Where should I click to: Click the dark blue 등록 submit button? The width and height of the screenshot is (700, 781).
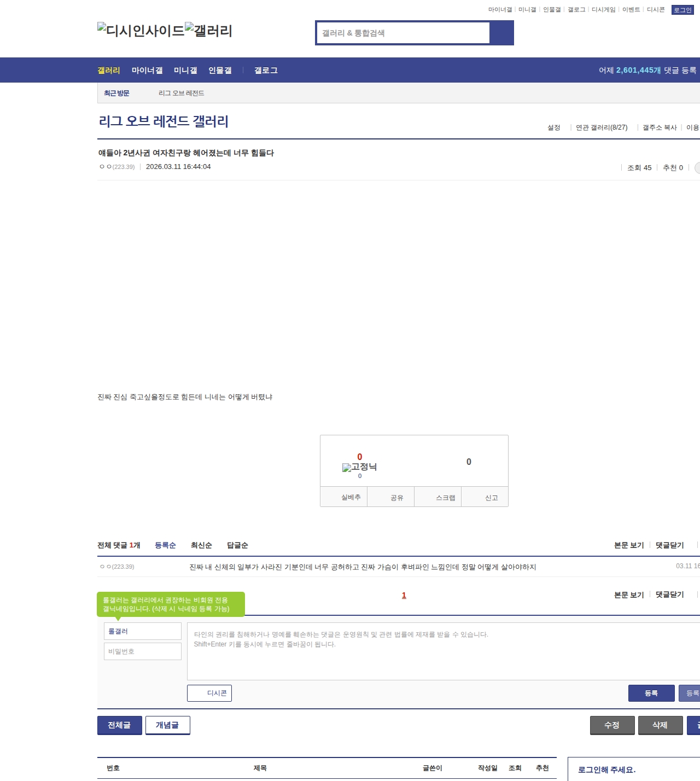[x=651, y=693]
